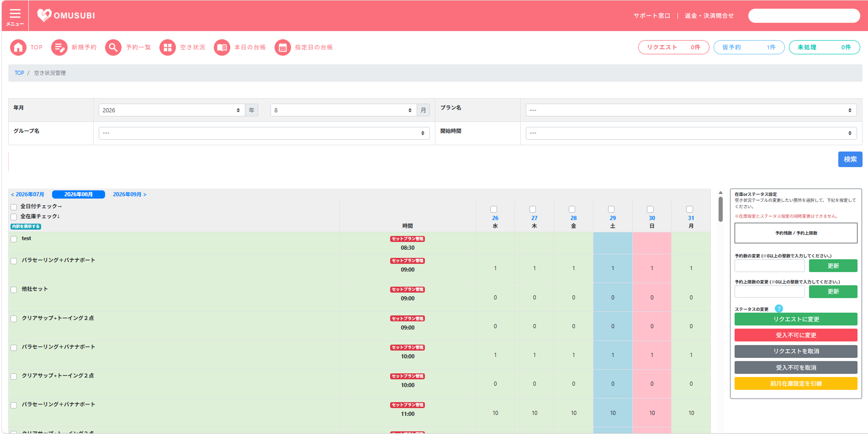Click the ステータスの変更 help question icon
This screenshot has height=435, width=868.
tap(779, 309)
